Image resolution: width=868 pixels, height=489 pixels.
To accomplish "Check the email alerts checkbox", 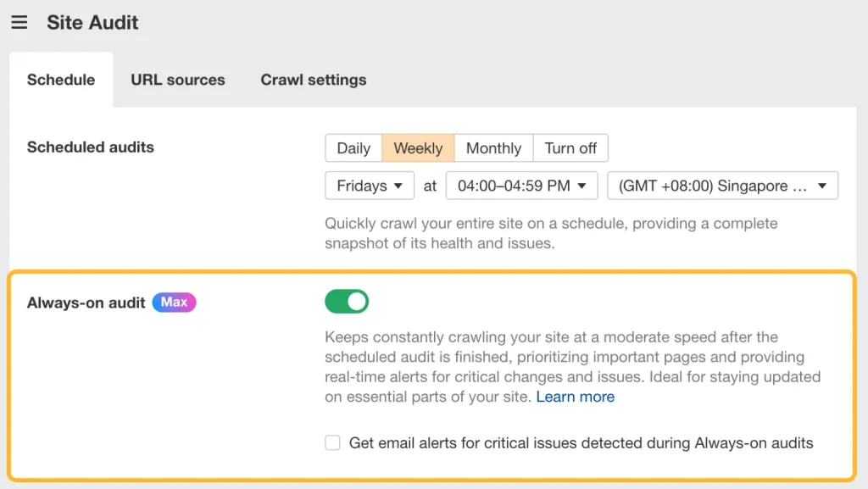I will point(332,442).
